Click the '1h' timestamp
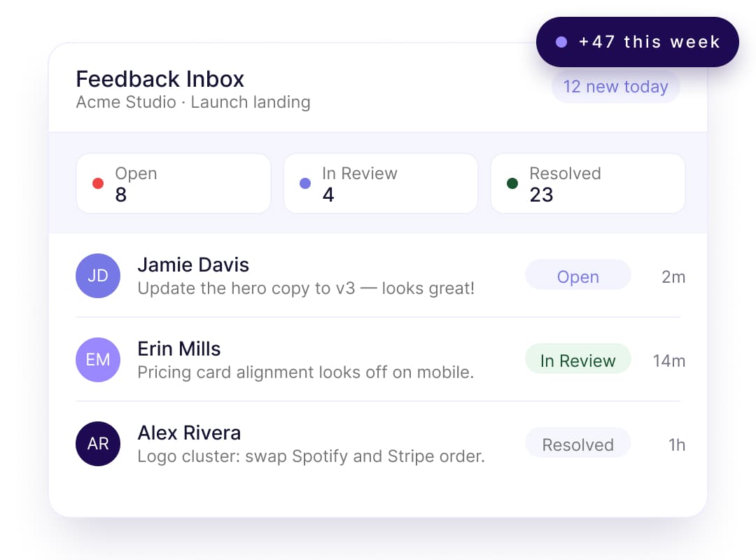The height and width of the screenshot is (560, 756). 677,444
